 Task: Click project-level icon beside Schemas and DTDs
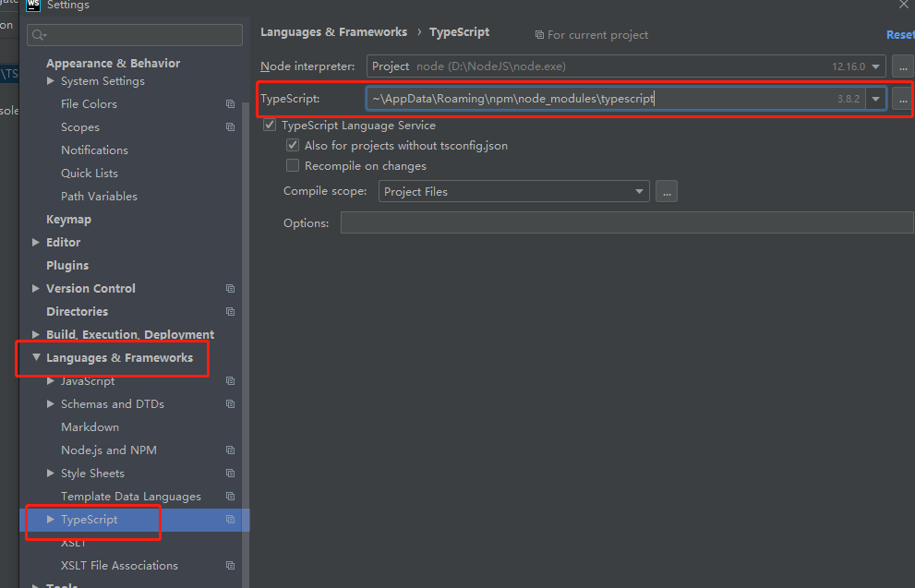[x=231, y=404]
